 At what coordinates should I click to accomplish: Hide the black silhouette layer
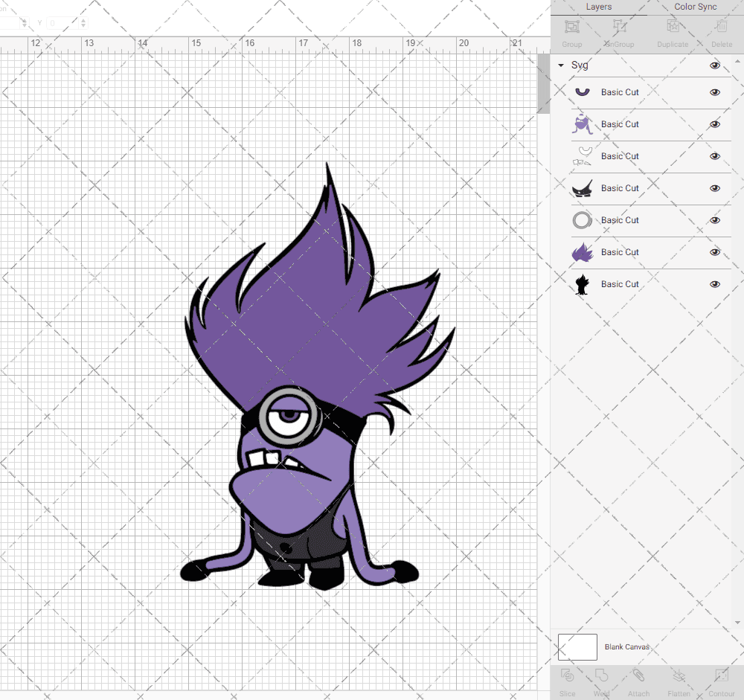pyautogui.click(x=715, y=284)
